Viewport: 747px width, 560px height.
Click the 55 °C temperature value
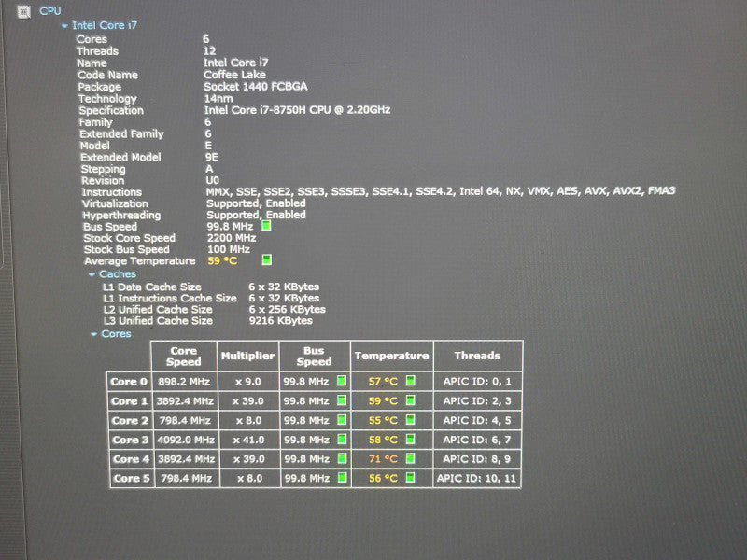pyautogui.click(x=383, y=421)
